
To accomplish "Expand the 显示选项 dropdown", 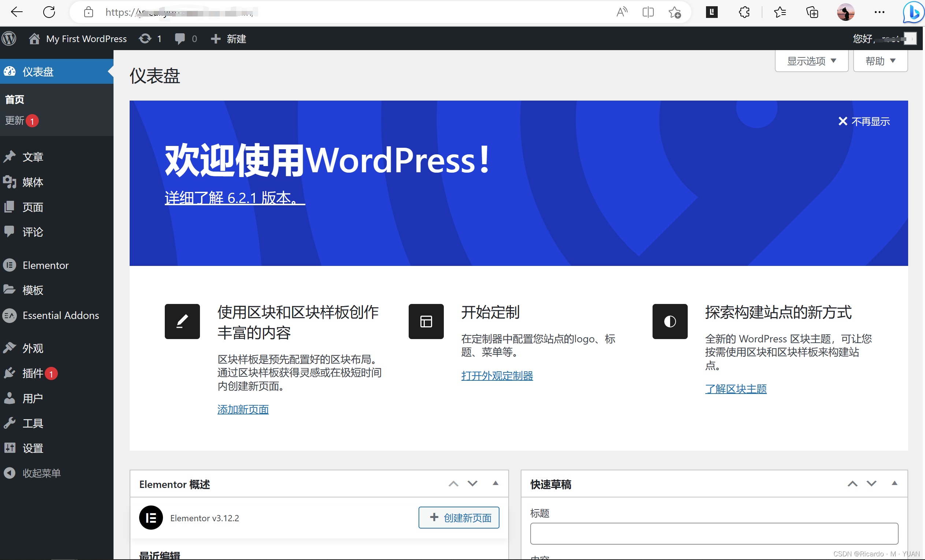I will pyautogui.click(x=811, y=61).
